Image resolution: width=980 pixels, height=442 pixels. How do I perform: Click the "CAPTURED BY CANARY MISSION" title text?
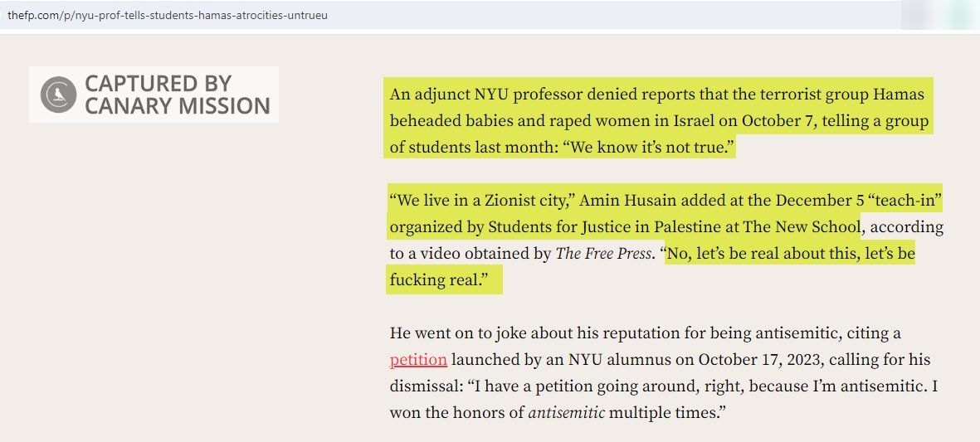point(177,94)
